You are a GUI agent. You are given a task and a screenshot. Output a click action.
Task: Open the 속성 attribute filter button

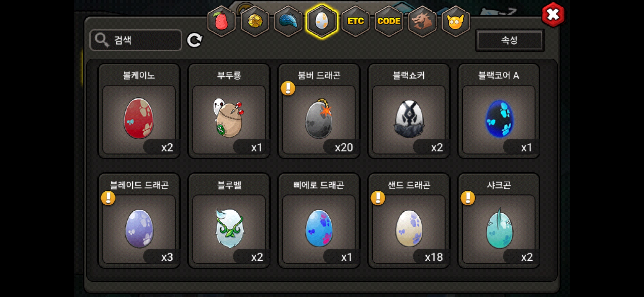coord(510,40)
